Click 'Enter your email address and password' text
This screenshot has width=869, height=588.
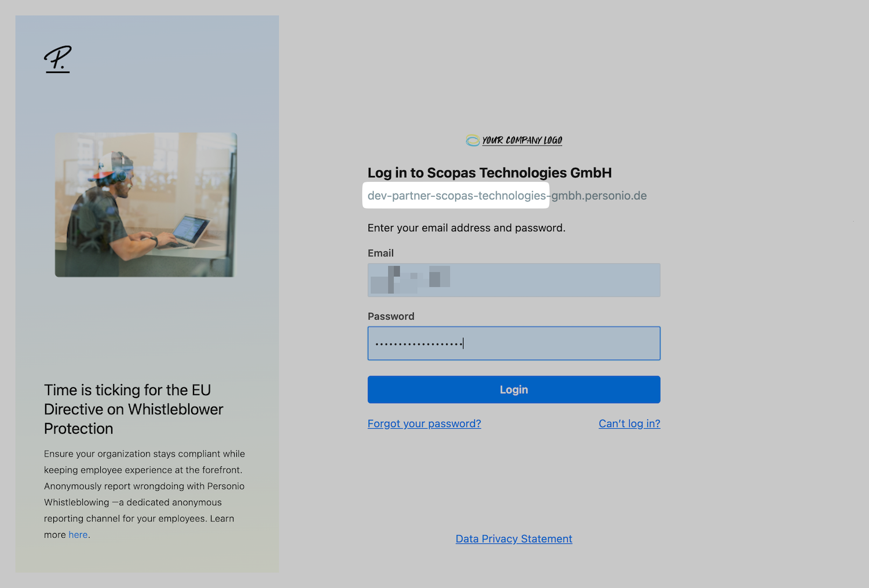(466, 228)
